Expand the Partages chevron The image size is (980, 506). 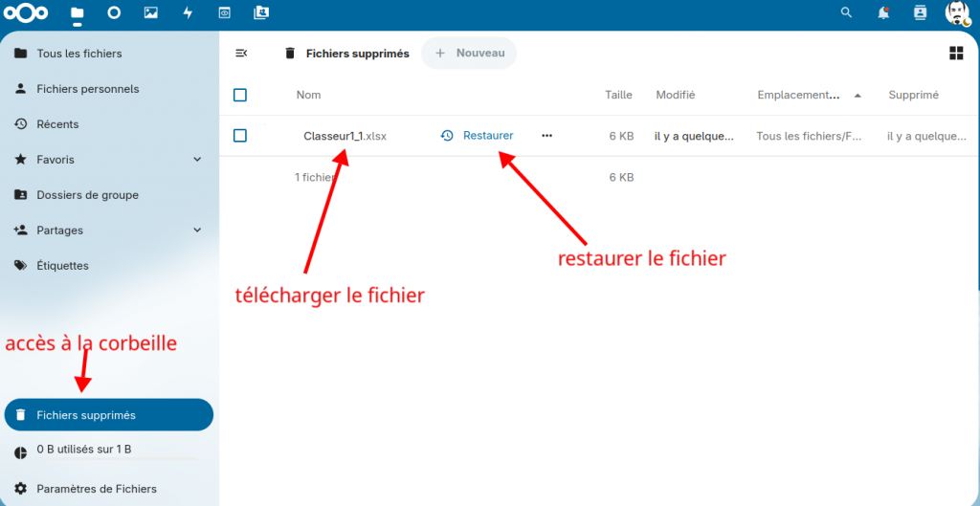(x=197, y=230)
